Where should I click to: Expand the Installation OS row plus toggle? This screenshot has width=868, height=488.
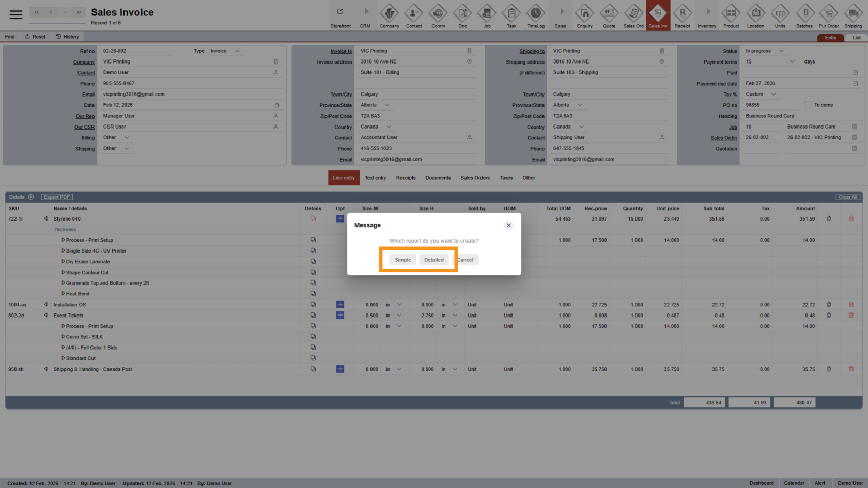(340, 305)
